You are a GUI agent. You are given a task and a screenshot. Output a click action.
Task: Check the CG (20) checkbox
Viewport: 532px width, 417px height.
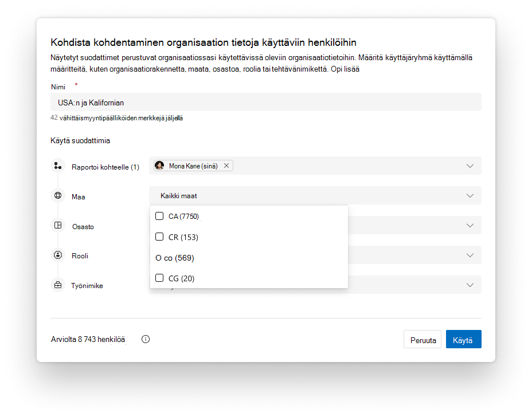(159, 278)
